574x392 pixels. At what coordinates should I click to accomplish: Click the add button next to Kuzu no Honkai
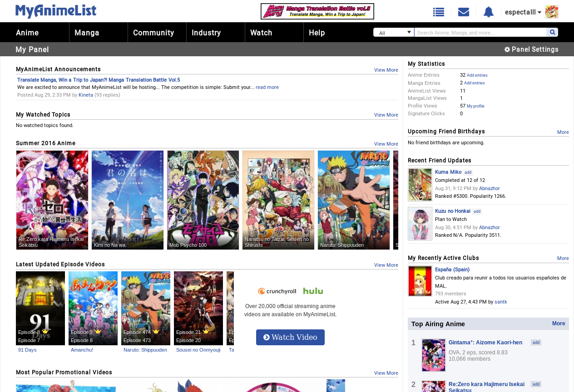[x=477, y=211]
